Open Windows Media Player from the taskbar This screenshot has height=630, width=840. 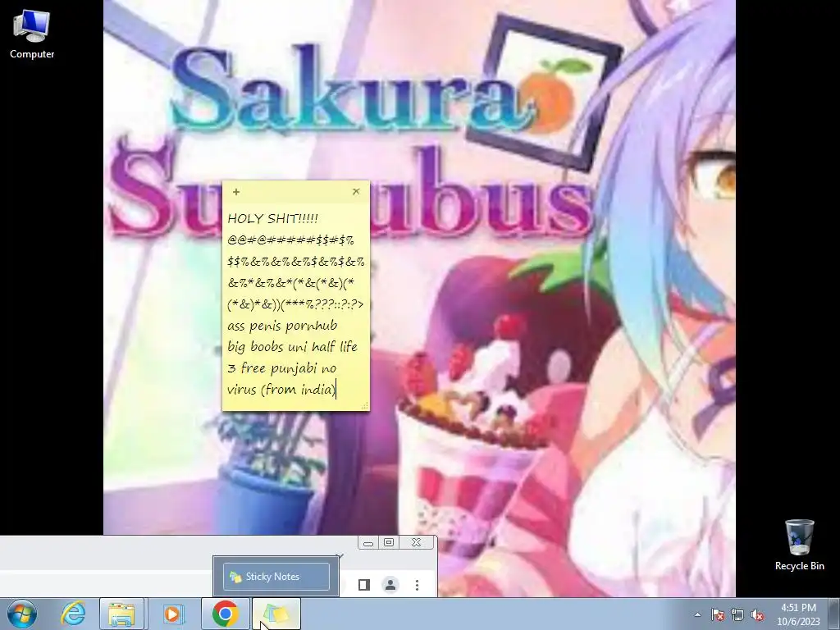pos(172,614)
